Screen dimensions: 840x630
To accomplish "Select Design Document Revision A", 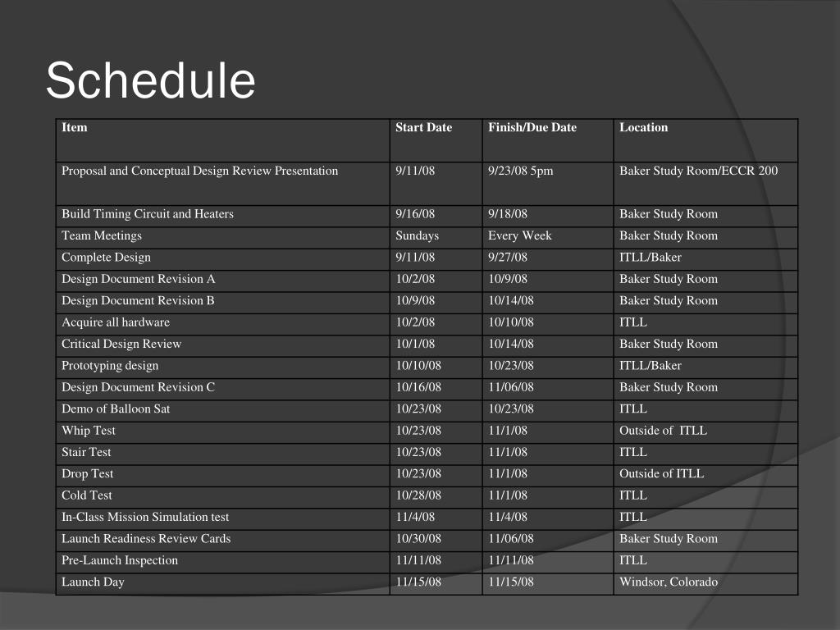I will [x=138, y=279].
